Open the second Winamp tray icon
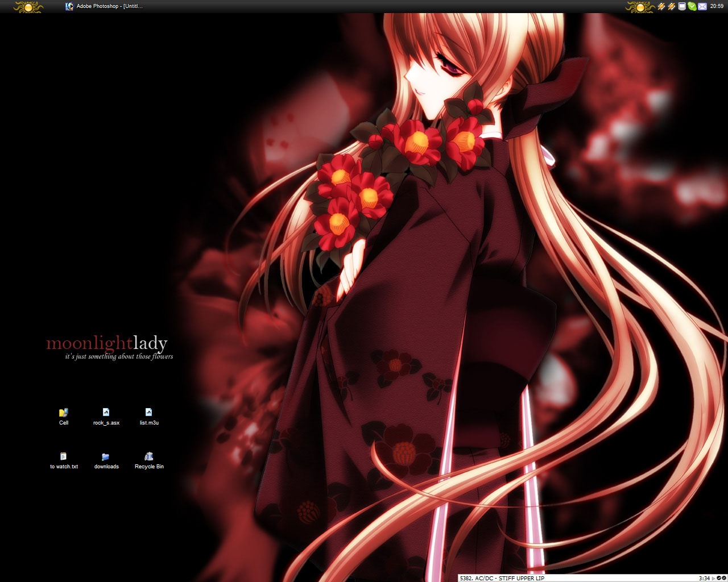This screenshot has height=582, width=728. point(672,7)
